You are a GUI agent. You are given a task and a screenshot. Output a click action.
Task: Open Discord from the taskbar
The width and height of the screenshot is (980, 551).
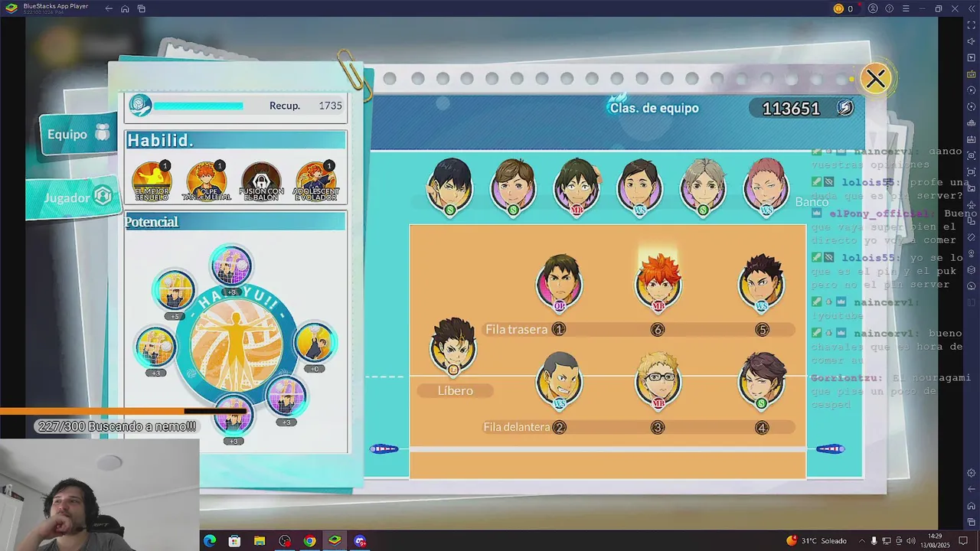pyautogui.click(x=360, y=541)
